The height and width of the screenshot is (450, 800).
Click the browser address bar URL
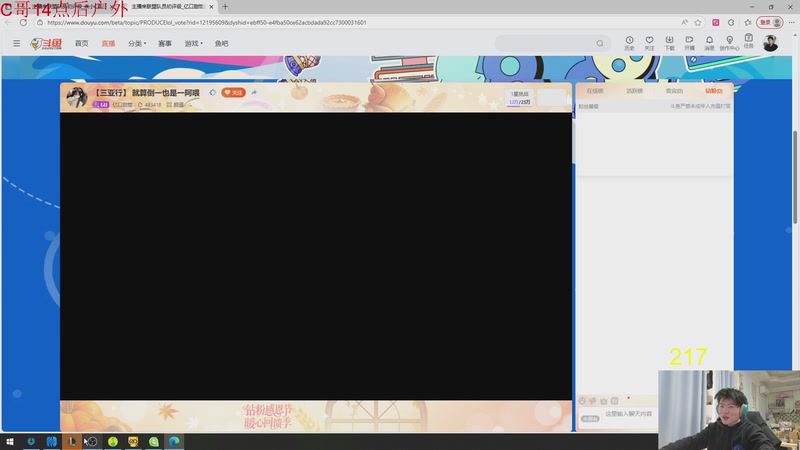coord(207,22)
